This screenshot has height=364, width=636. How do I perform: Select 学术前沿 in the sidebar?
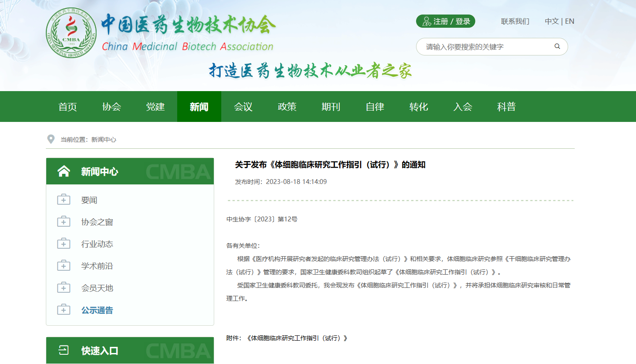tap(97, 266)
